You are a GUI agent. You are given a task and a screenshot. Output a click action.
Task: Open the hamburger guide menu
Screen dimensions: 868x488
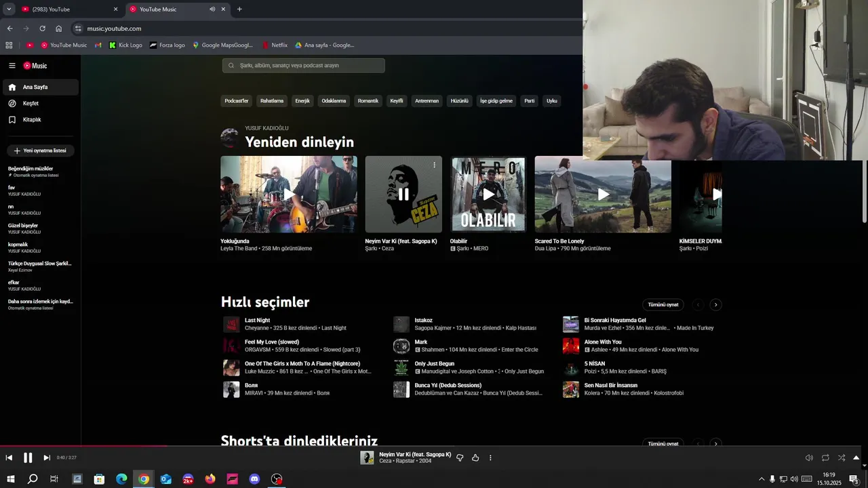pyautogui.click(x=12, y=66)
